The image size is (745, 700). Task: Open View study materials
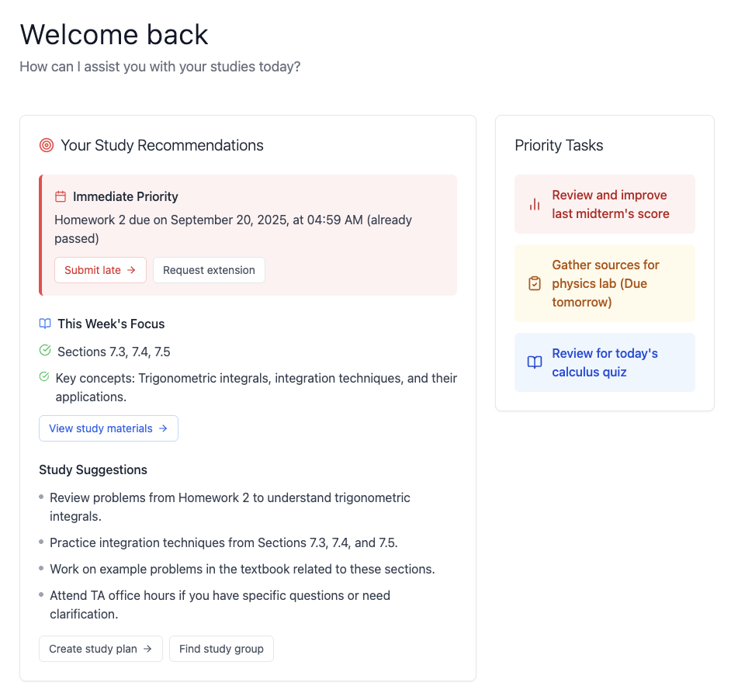(x=108, y=428)
